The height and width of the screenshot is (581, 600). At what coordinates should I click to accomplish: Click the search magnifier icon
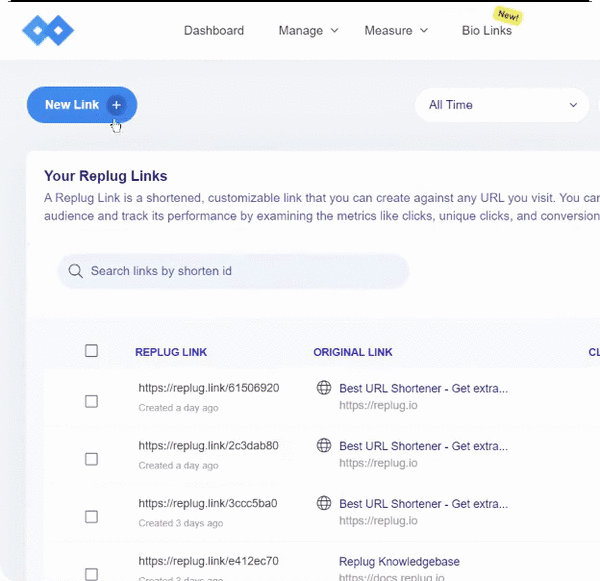click(75, 271)
